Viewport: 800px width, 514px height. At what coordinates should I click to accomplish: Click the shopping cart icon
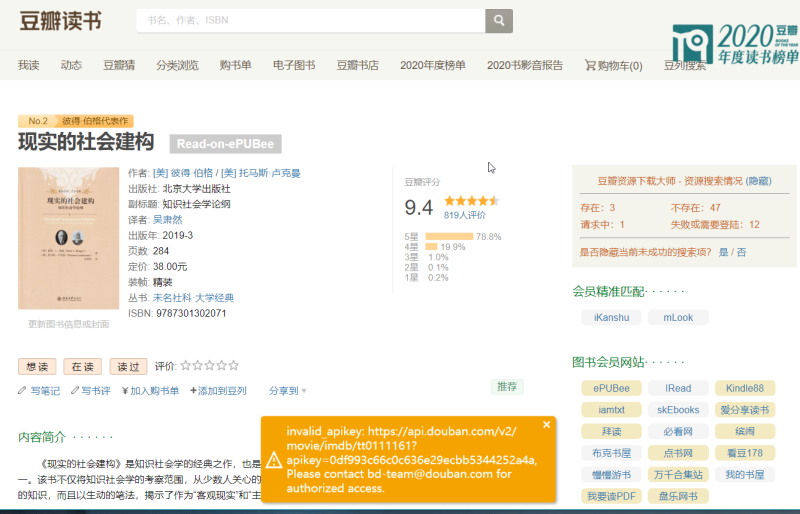tap(590, 65)
